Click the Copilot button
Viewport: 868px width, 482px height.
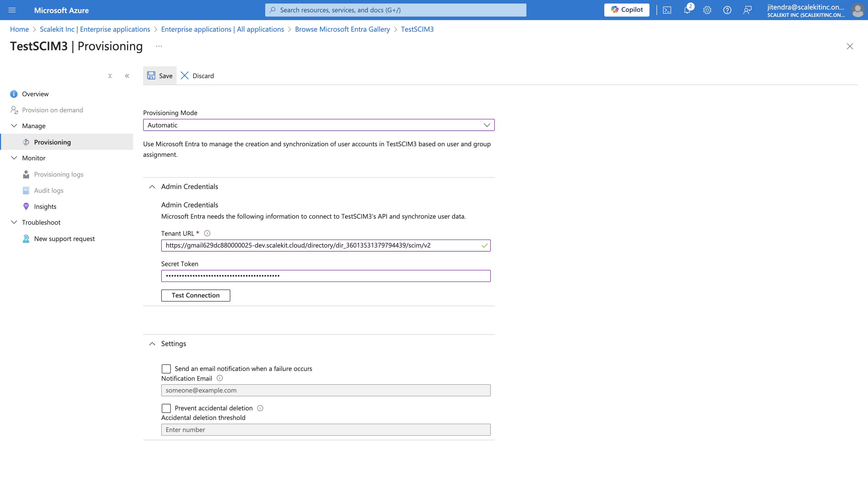tap(627, 10)
